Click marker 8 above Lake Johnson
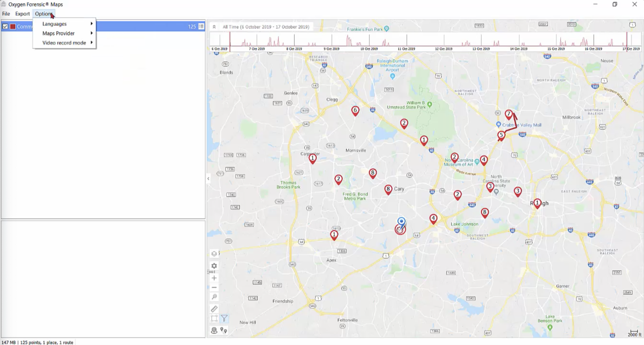 click(485, 213)
